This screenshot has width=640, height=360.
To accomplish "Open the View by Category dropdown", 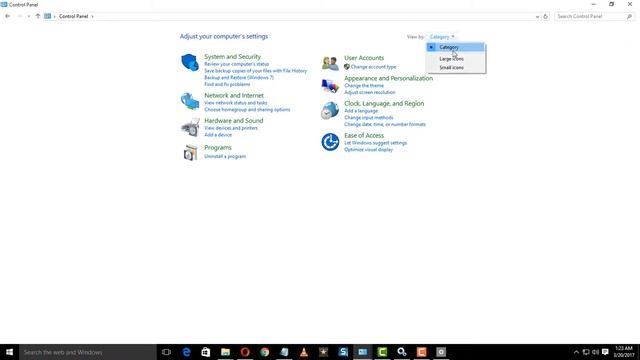I will pos(442,37).
